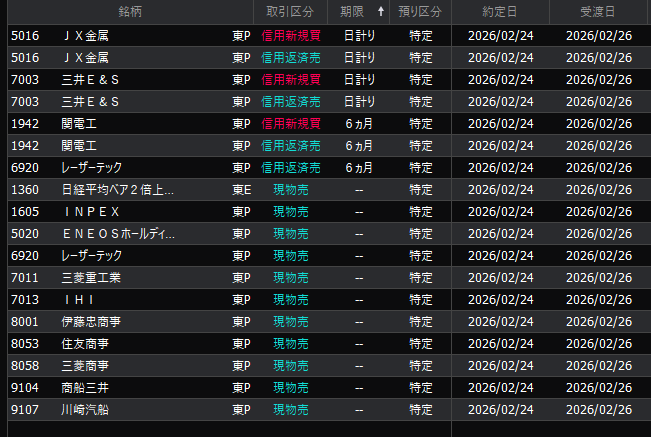This screenshot has width=651, height=437.
Task: Sort table by 銘柄 column header
Action: (x=129, y=12)
